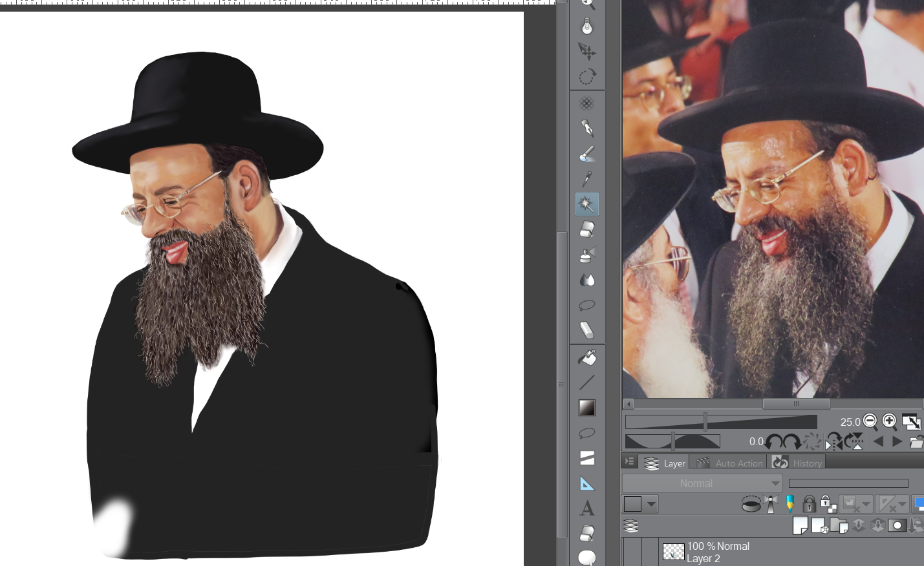Open the ruler visibility dropdown
This screenshot has height=566, width=924.
point(902,504)
